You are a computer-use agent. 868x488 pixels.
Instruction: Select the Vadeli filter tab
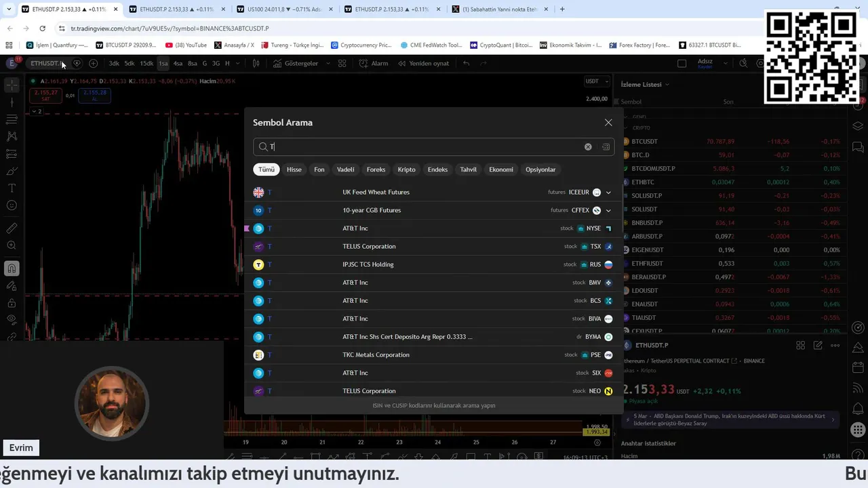[x=346, y=169]
